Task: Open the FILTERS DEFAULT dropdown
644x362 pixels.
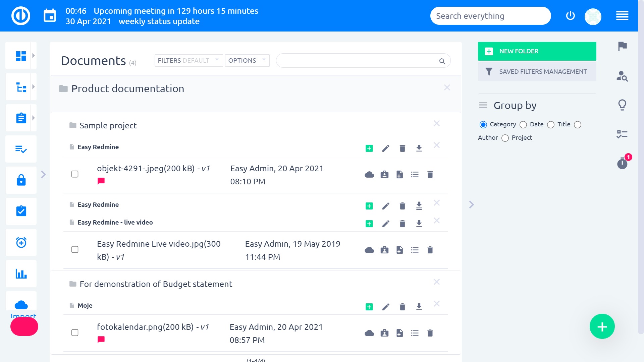Action: coord(189,60)
